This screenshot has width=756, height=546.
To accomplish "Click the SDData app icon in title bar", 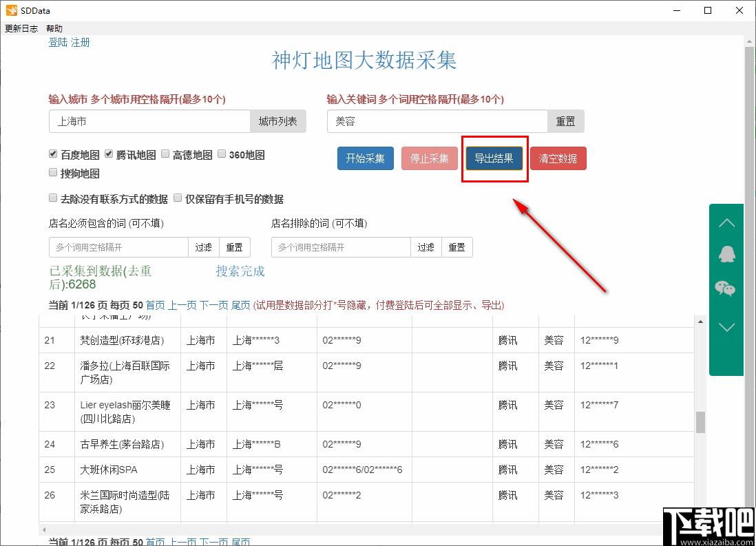I will click(x=11, y=10).
